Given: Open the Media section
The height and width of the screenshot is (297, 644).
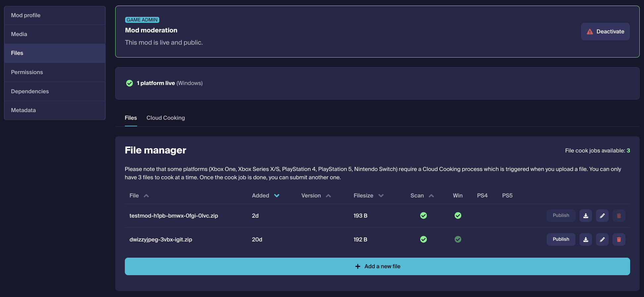Looking at the screenshot, I should coord(55,34).
